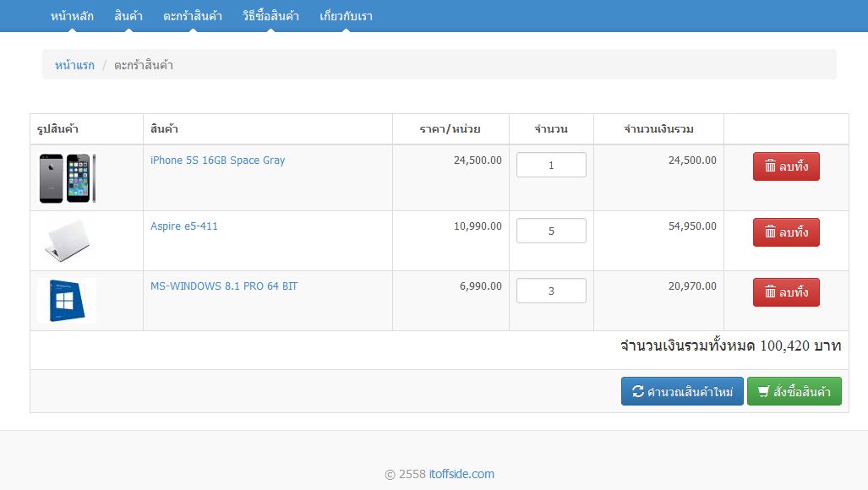This screenshot has height=490, width=868.
Task: Click the Windows unit price 6,990.00
Action: point(481,286)
